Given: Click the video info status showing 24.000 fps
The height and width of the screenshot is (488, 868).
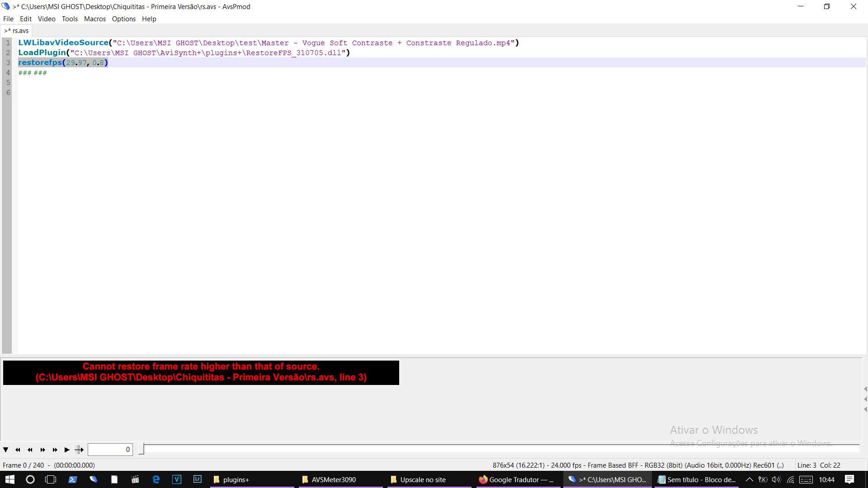Looking at the screenshot, I should click(x=638, y=465).
